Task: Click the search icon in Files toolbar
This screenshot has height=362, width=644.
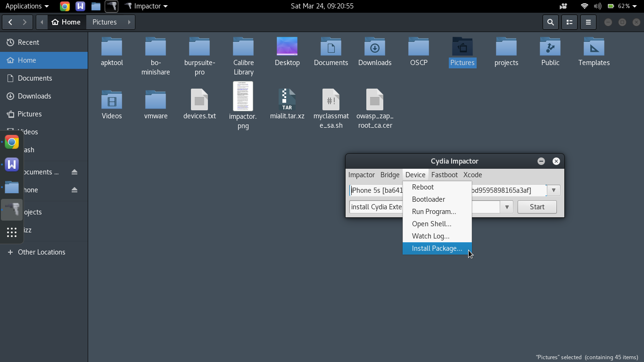Action: [551, 22]
